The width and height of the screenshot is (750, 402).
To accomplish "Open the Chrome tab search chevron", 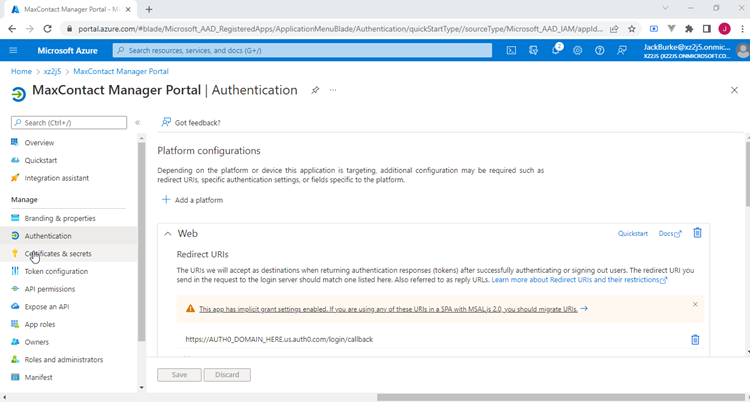I will [665, 8].
